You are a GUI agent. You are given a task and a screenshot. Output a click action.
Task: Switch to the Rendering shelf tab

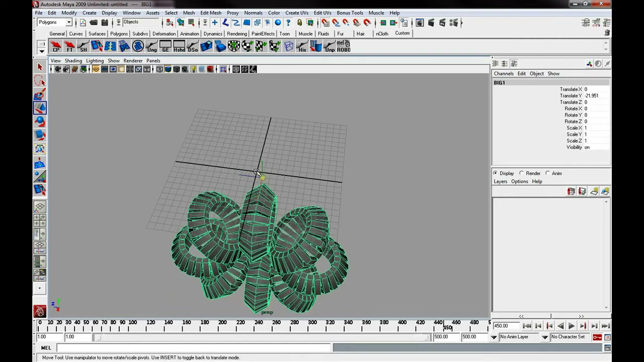[236, 34]
